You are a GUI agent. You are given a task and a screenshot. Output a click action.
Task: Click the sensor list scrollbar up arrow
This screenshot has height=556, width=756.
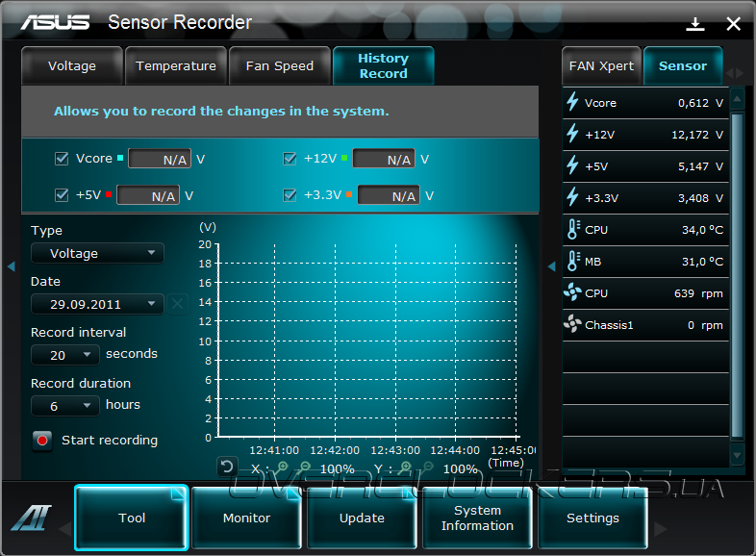[737, 99]
